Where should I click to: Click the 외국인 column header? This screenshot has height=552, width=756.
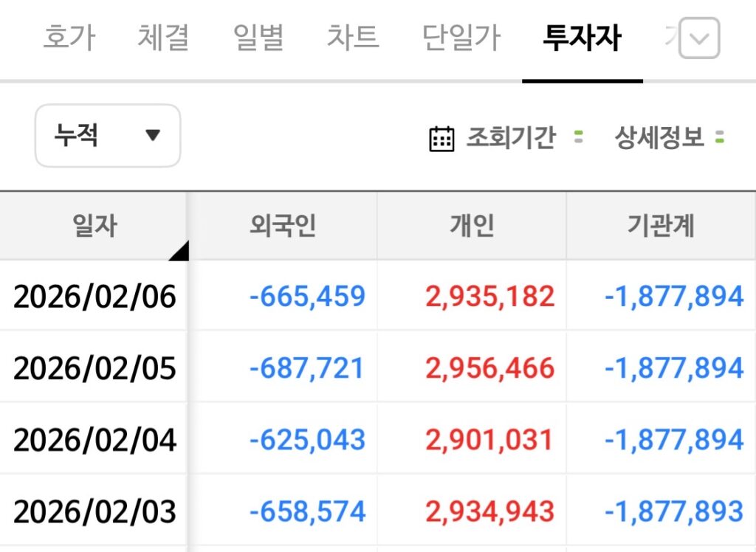pos(283,227)
